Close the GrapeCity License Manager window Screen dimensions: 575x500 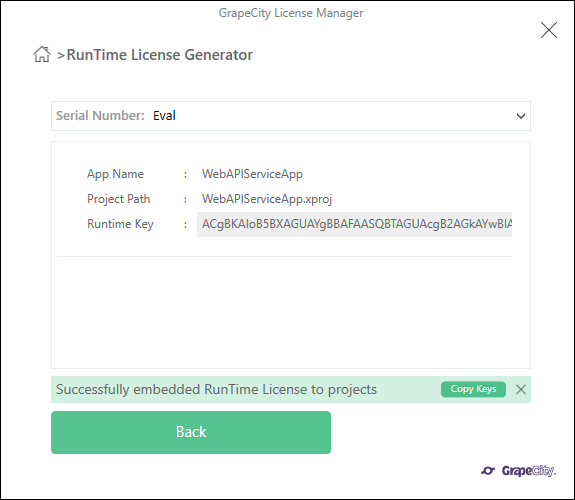point(549,30)
